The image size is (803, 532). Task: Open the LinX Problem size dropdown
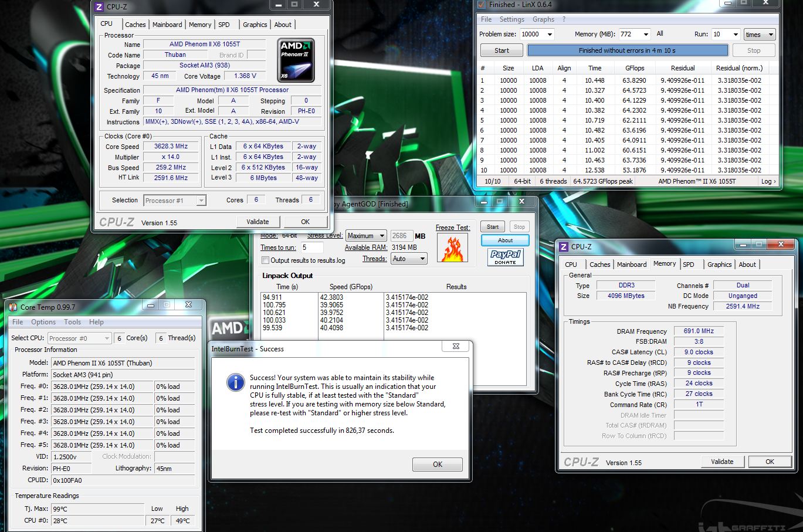[550, 35]
